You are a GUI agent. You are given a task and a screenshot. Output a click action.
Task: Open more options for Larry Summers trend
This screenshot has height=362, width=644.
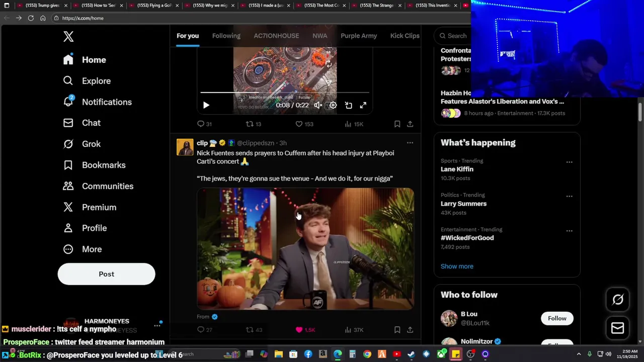coord(569,196)
